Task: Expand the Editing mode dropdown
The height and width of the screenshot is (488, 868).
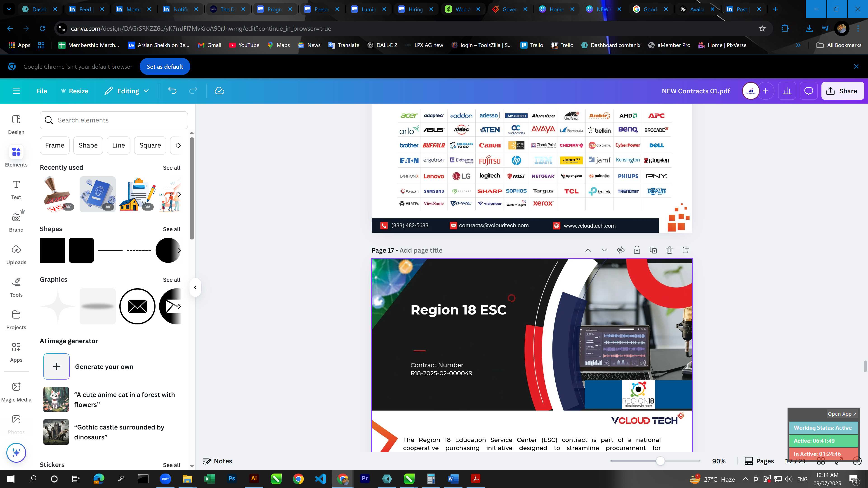Action: click(x=127, y=91)
